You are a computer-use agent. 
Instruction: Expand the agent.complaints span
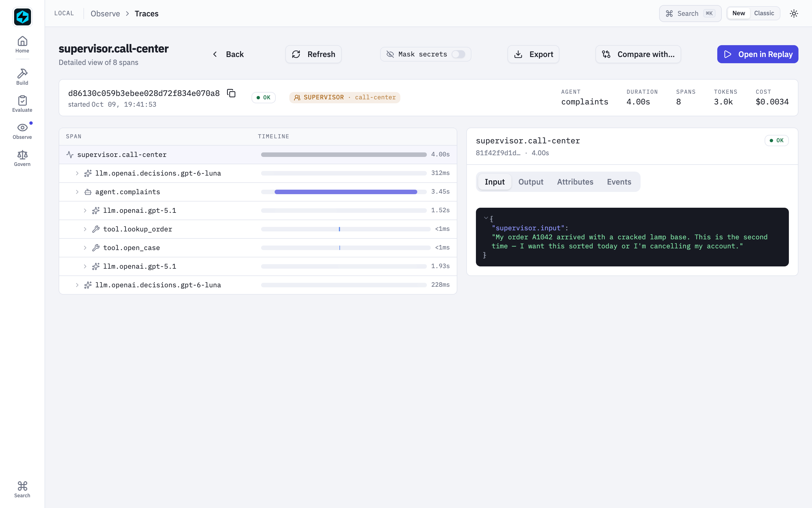tap(77, 192)
